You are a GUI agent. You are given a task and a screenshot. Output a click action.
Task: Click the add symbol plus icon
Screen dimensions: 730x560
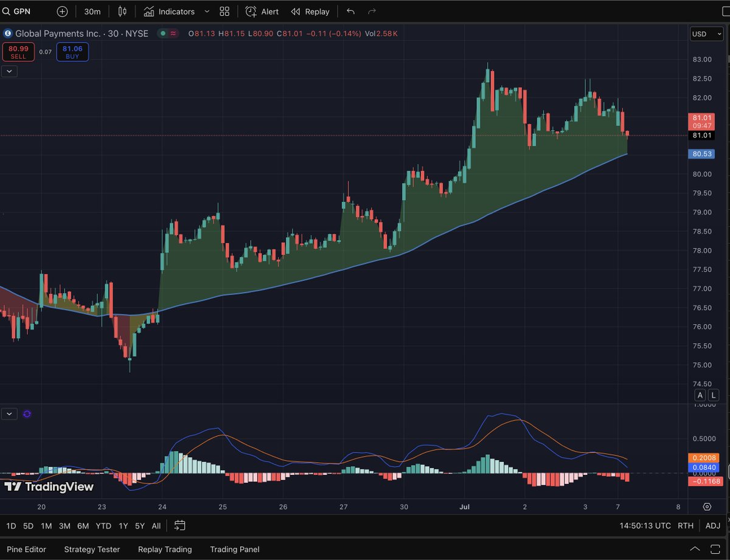click(62, 12)
